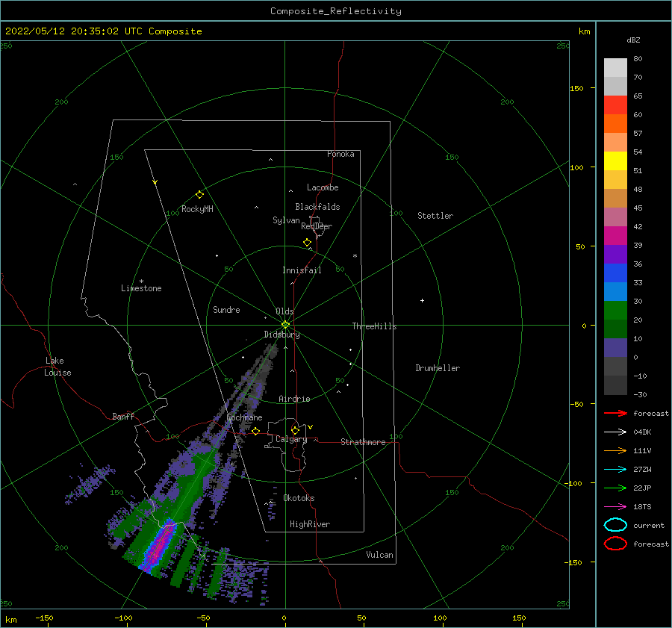Click the 150 label on right axis
This screenshot has height=628, width=672.
pos(576,88)
